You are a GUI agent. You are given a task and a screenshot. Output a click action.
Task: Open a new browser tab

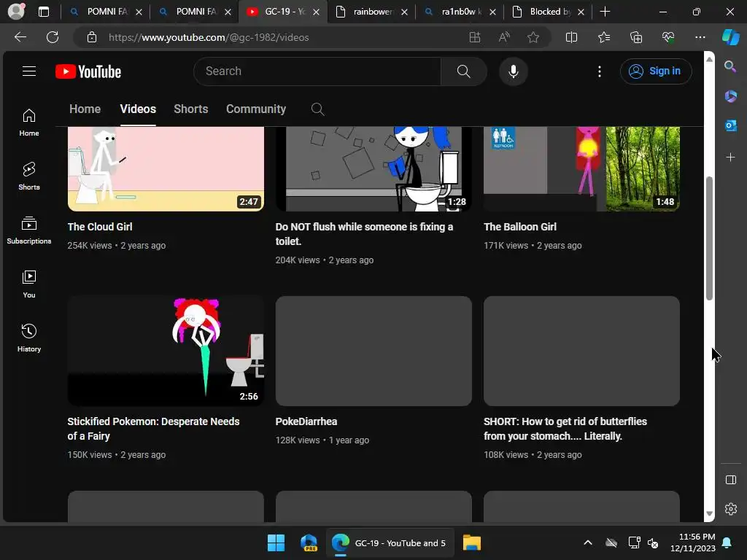click(x=605, y=12)
